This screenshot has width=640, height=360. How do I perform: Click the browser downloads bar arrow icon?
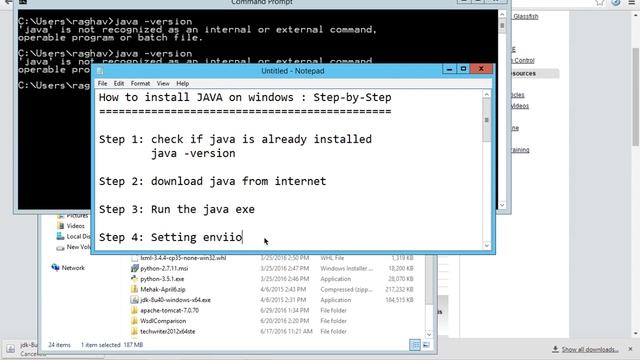click(x=555, y=349)
